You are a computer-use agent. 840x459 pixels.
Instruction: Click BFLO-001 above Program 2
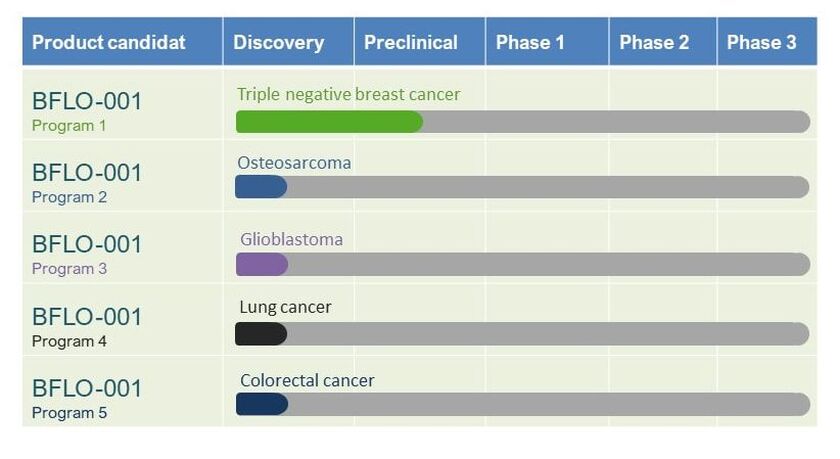(x=87, y=172)
